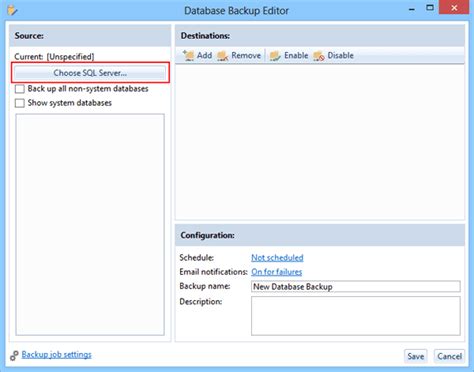Viewport: 474px width, 372px height.
Task: Click the Backup name: label
Action: click(205, 286)
